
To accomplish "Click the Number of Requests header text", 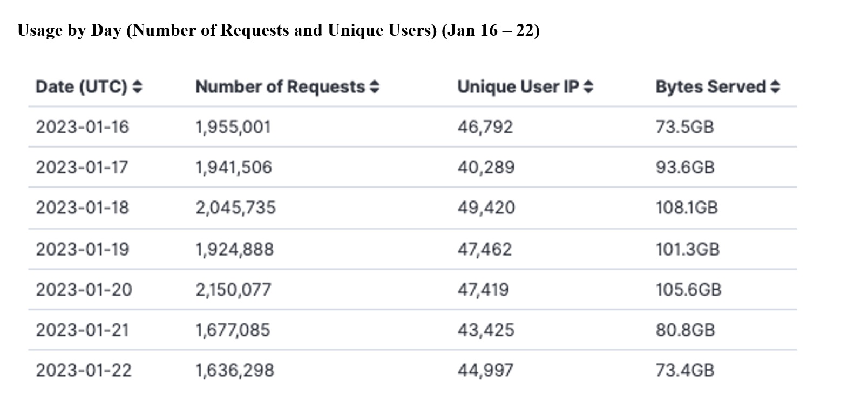I will [280, 87].
